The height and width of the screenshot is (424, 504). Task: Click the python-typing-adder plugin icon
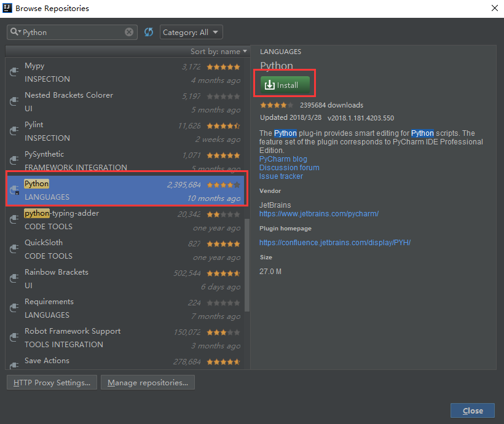coord(14,219)
